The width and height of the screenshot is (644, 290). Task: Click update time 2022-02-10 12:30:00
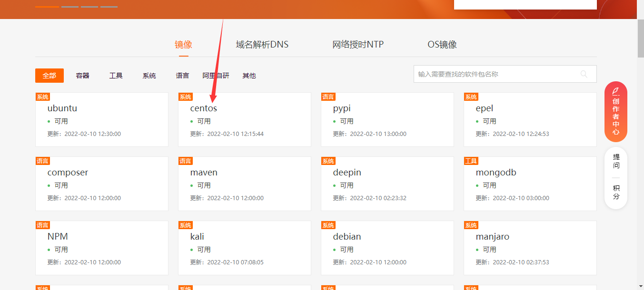(92, 134)
